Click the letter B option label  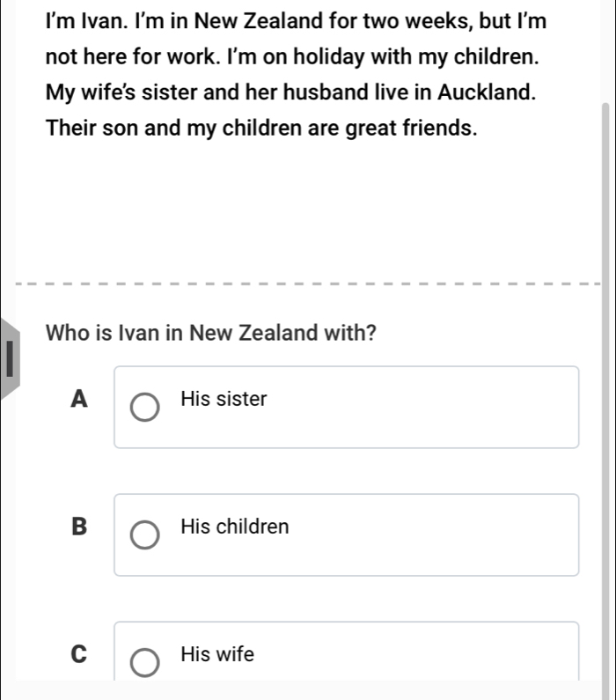tap(80, 527)
